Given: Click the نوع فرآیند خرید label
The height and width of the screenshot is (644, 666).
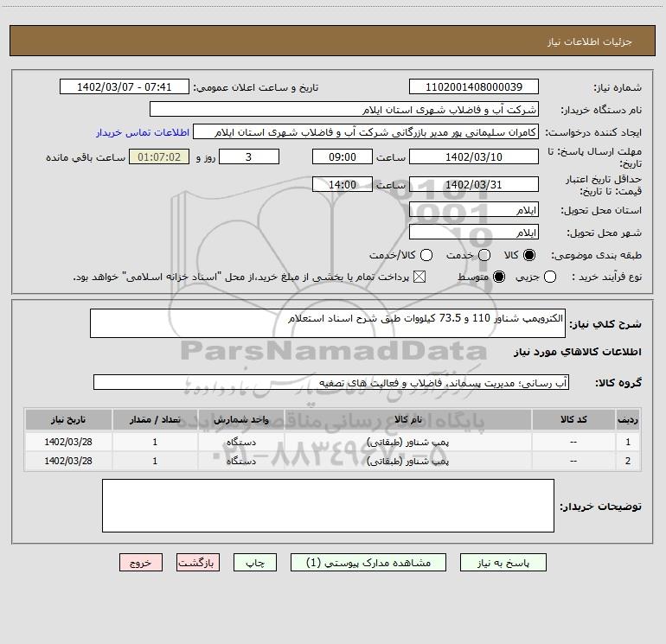Looking at the screenshot, I should (x=606, y=277).
